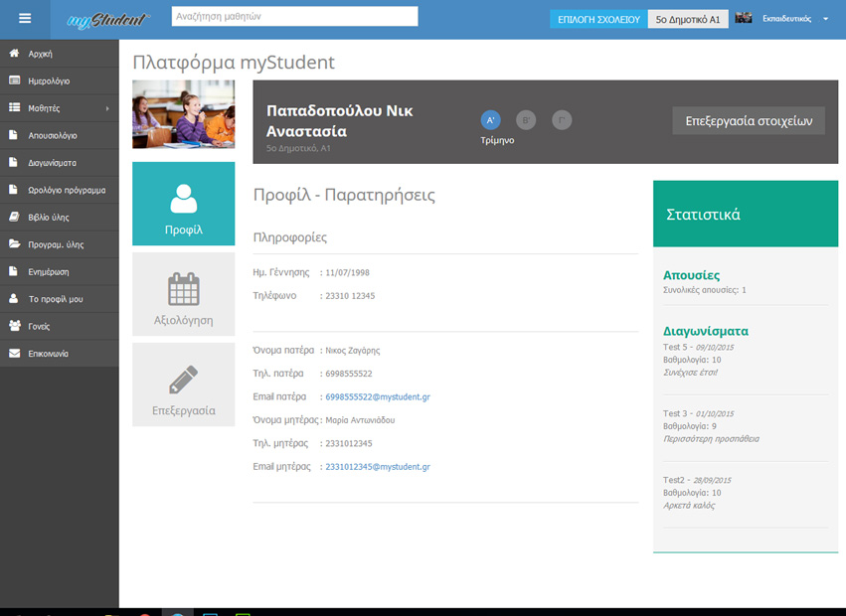Open father's email 6998555522@mystudent.gr

pyautogui.click(x=378, y=396)
